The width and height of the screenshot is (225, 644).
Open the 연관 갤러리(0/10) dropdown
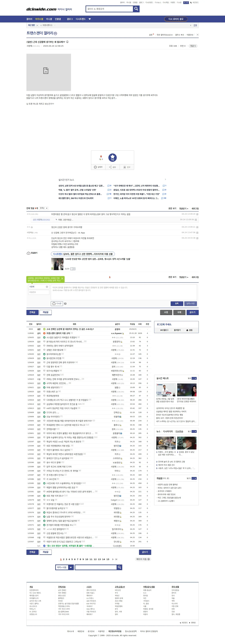[x=164, y=35]
